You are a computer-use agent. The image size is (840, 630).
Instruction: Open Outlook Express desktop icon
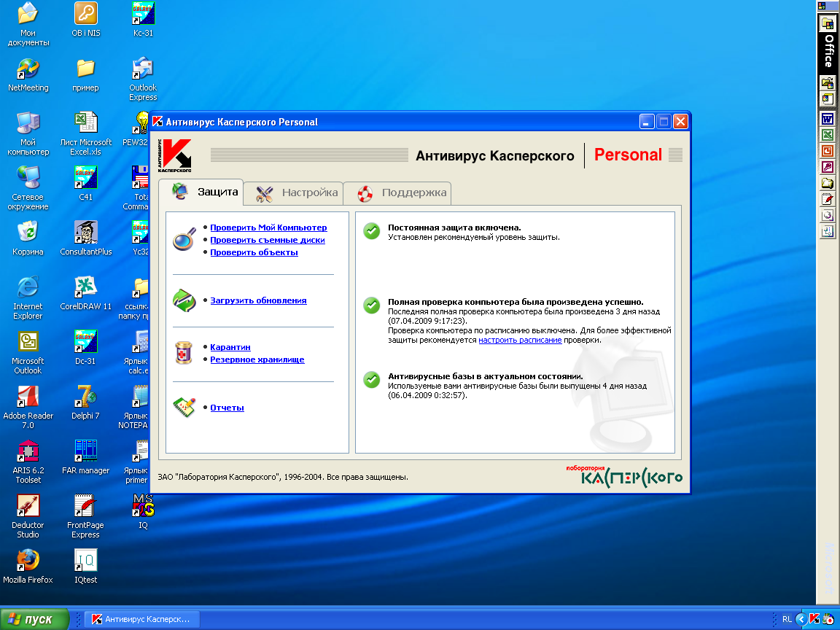pyautogui.click(x=143, y=79)
